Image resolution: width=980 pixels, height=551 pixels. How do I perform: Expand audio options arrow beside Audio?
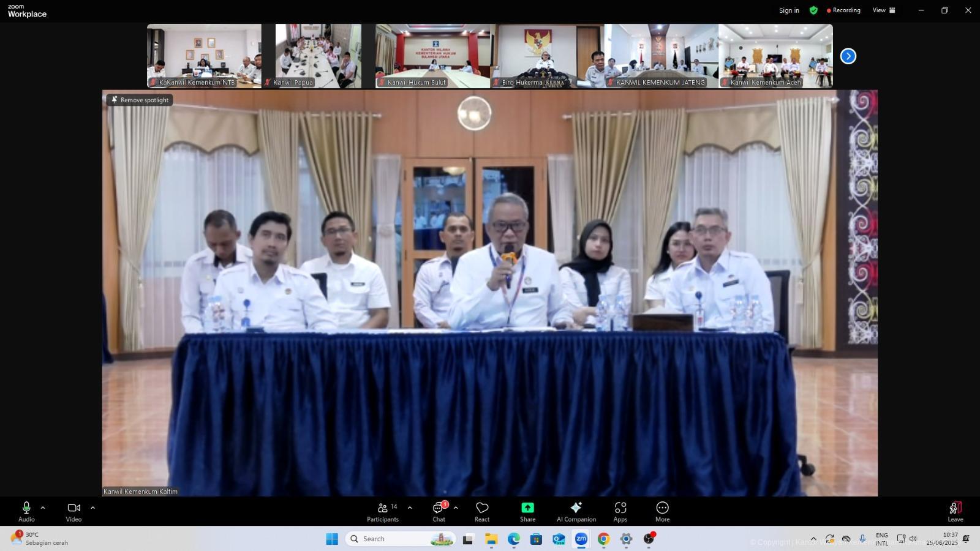[x=43, y=508]
